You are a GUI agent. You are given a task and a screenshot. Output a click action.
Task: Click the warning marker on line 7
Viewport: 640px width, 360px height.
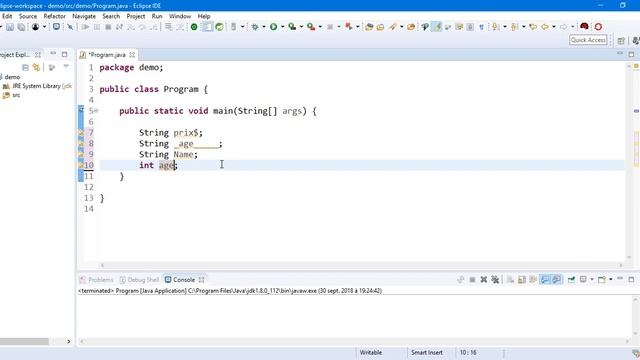click(x=81, y=132)
